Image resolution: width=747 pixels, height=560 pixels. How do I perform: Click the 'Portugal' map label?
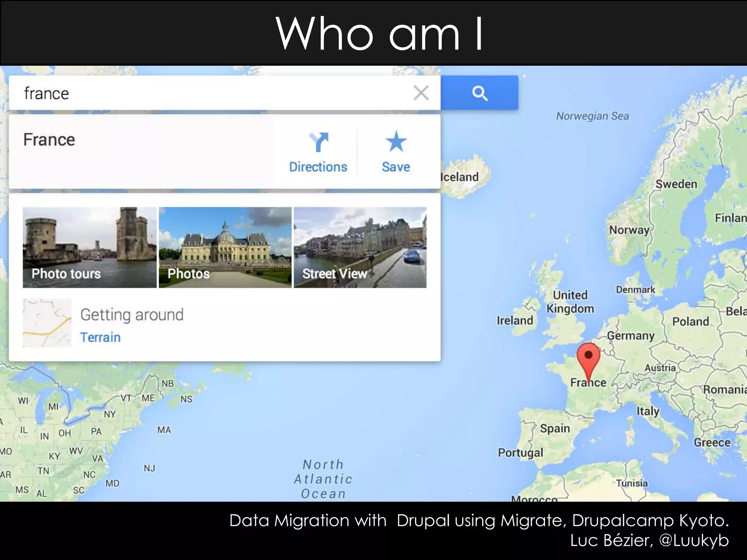520,453
